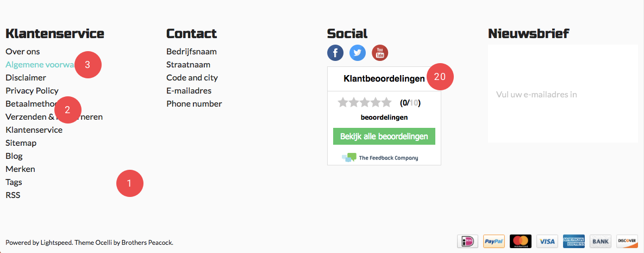The height and width of the screenshot is (253, 644).
Task: Click the Mastercard payment icon
Action: pos(521,241)
